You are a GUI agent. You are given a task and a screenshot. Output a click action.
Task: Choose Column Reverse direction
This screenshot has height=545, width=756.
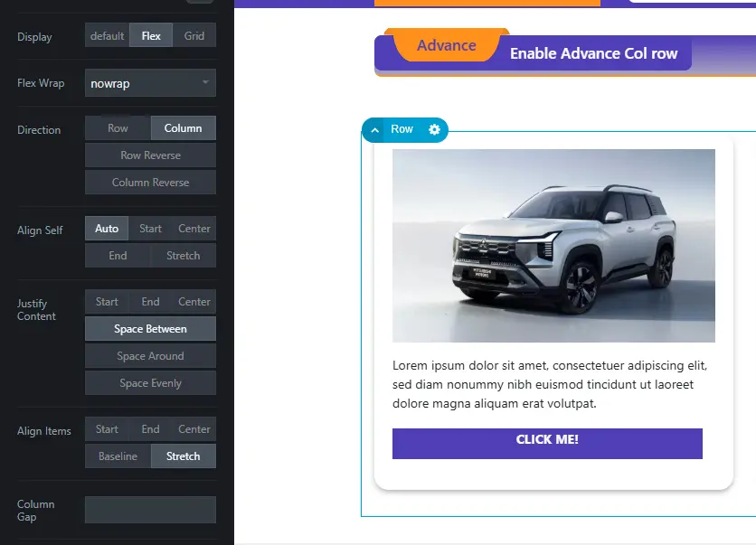150,183
